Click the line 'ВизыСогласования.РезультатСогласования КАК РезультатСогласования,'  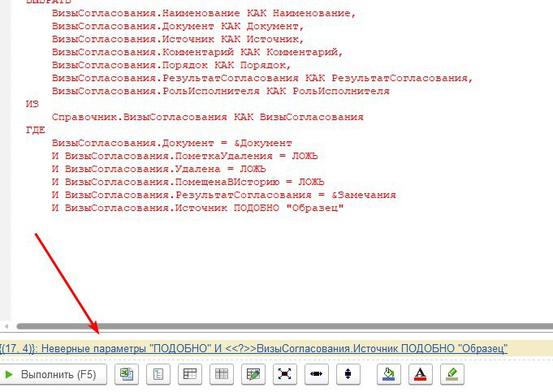(262, 78)
